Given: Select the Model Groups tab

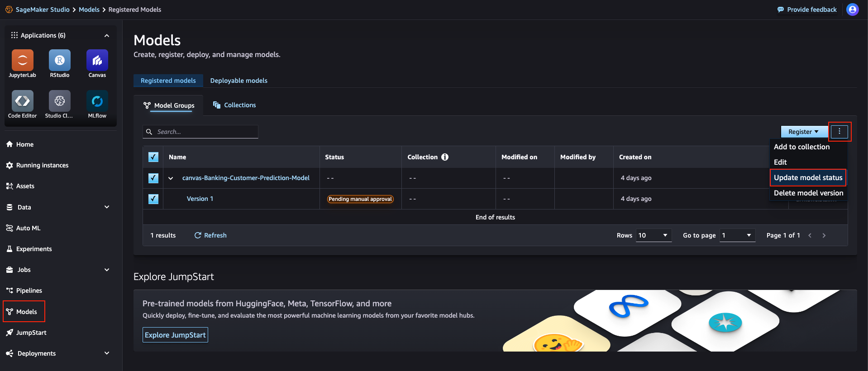Looking at the screenshot, I should click(169, 105).
